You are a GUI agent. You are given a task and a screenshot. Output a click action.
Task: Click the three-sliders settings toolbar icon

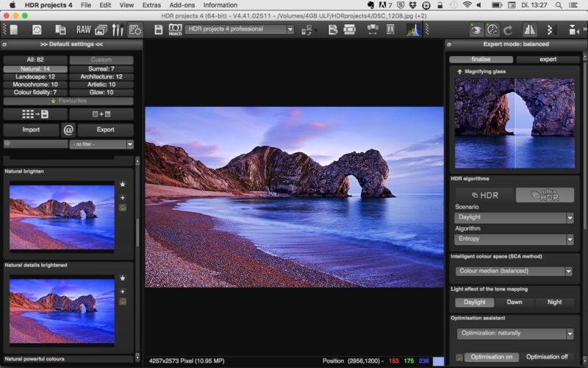(x=117, y=29)
